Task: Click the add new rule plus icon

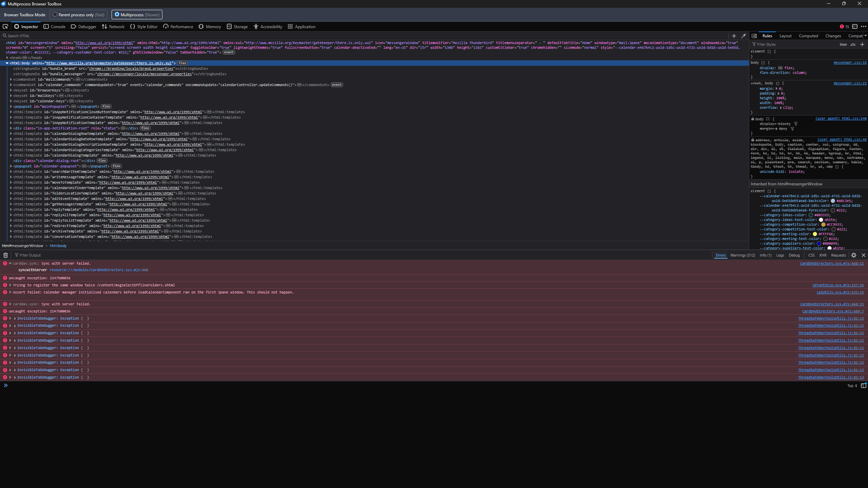Action: click(x=862, y=44)
